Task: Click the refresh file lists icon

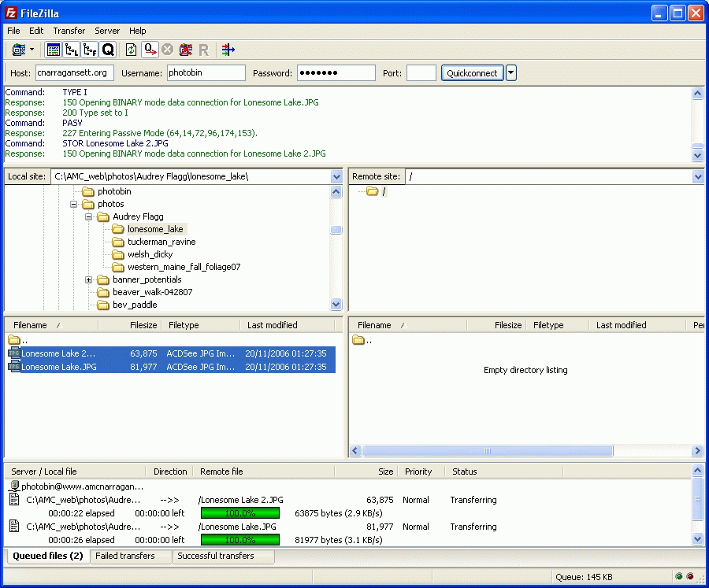Action: (x=131, y=50)
